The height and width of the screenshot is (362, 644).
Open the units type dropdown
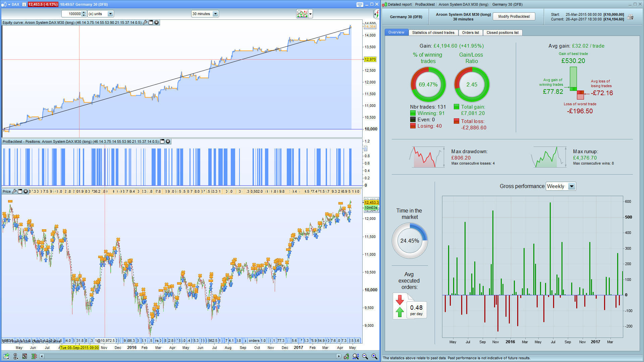[110, 14]
